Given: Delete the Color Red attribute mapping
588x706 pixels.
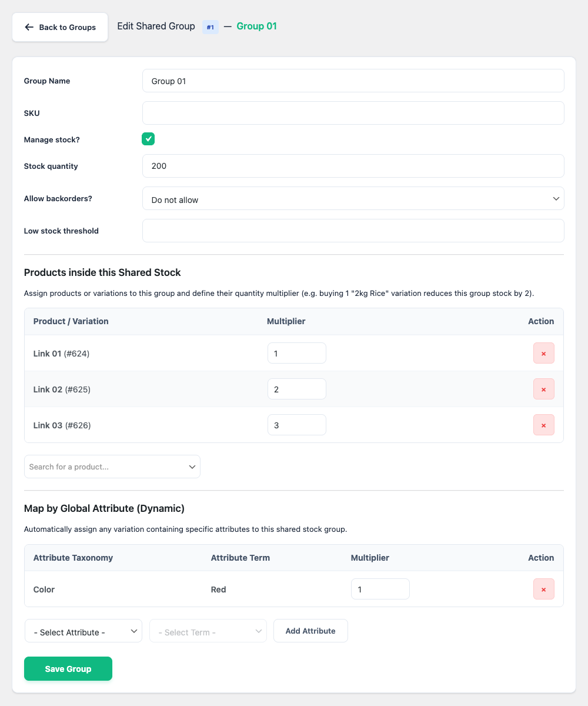Looking at the screenshot, I should coord(543,590).
